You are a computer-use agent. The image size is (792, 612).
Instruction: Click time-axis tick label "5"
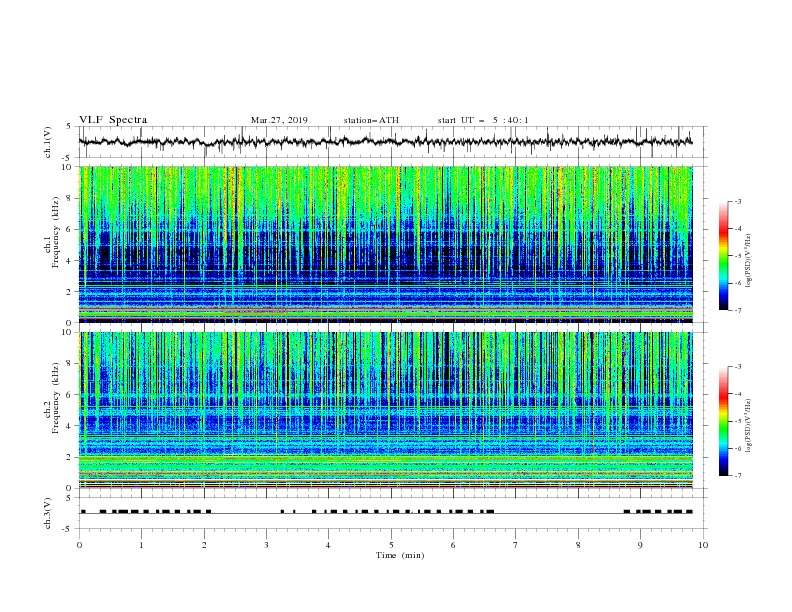391,545
